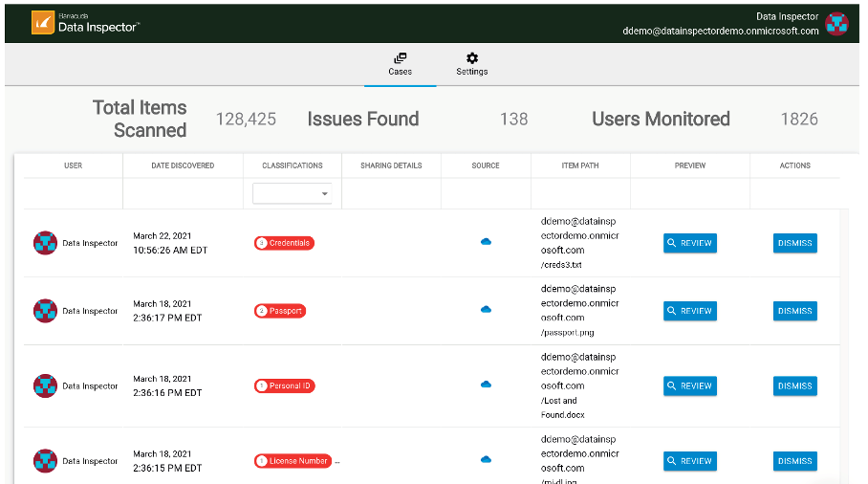Click the OneDrive cloud icon for passport.png row
This screenshot has height=484, width=868.
coord(486,309)
